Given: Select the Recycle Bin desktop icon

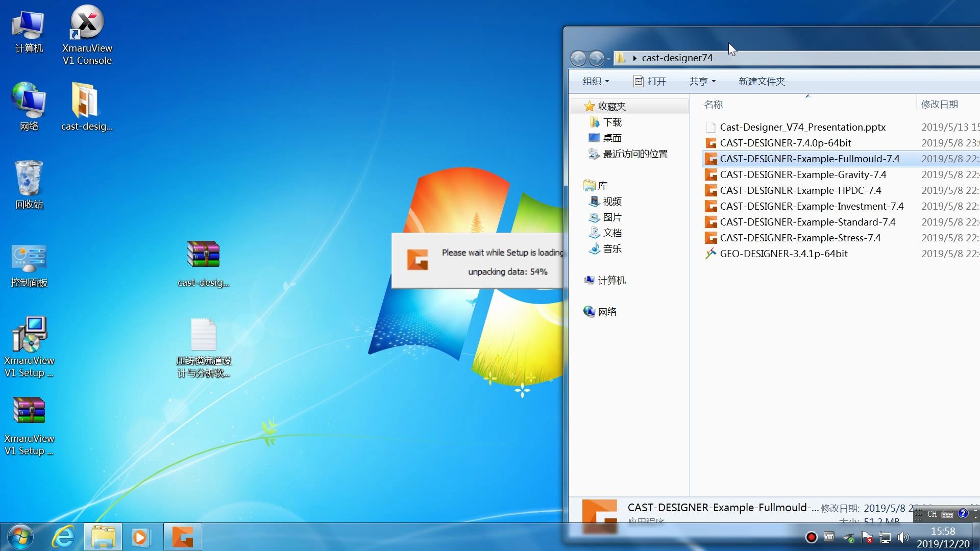Looking at the screenshot, I should 29,185.
